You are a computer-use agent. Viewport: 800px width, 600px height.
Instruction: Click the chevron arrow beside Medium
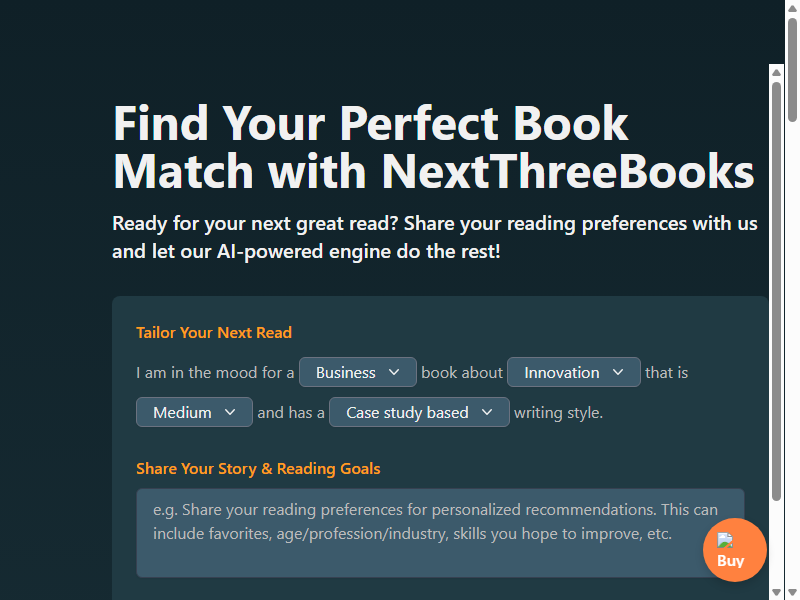230,412
